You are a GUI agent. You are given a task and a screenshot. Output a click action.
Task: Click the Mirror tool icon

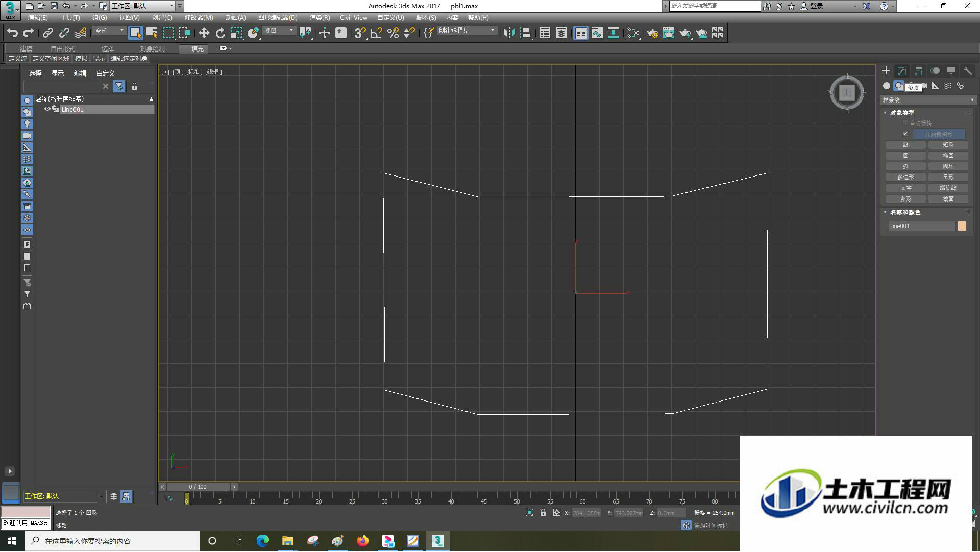pos(509,33)
